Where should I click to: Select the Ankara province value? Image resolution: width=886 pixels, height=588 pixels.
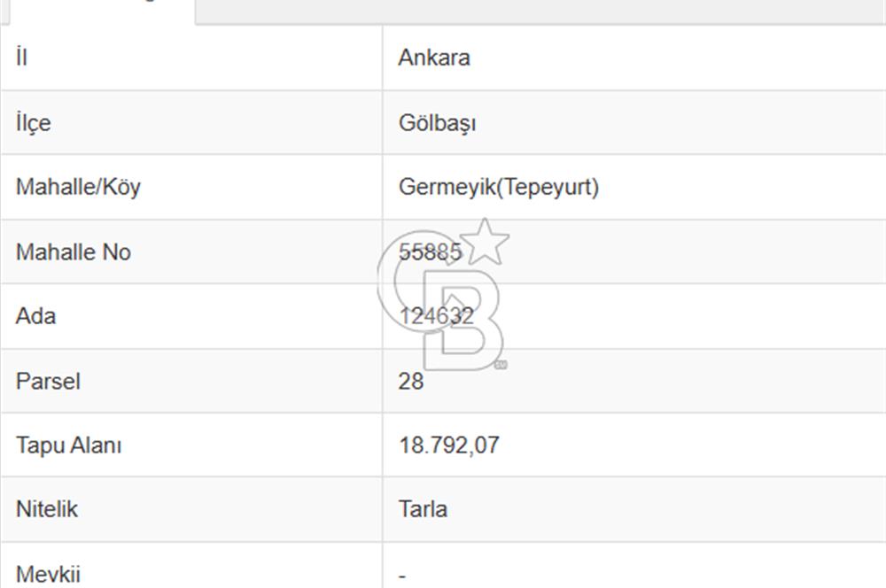coord(434,58)
